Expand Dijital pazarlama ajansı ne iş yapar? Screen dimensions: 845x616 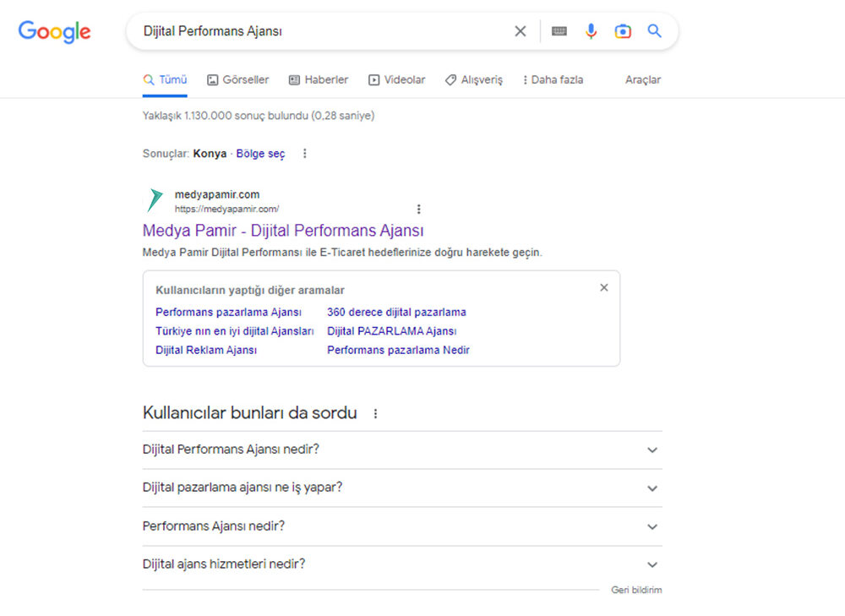pyautogui.click(x=402, y=488)
